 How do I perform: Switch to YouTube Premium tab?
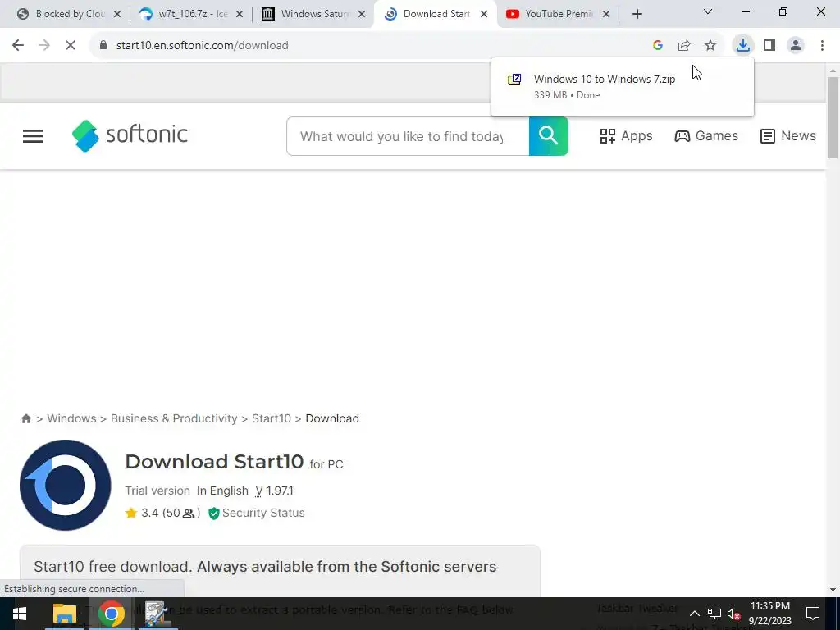(x=559, y=14)
